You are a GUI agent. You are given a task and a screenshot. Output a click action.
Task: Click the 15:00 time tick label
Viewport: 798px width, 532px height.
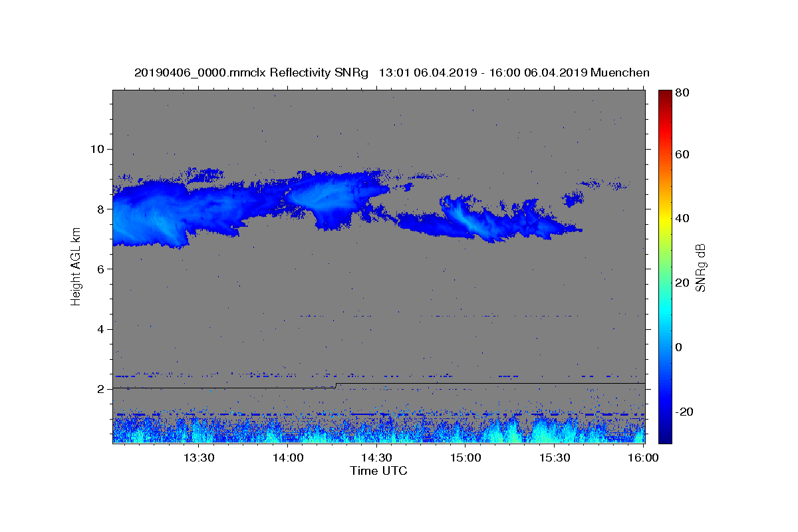coord(465,458)
